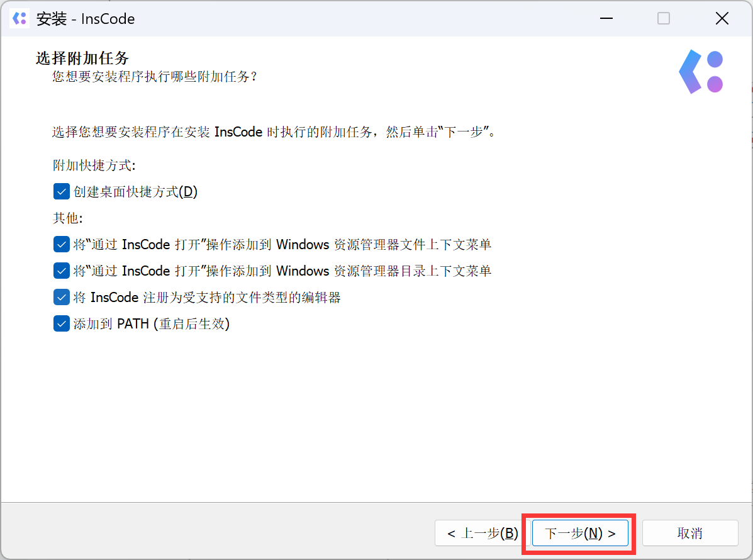The height and width of the screenshot is (560, 753).
Task: Click the 选择附加任务 heading
Action: click(x=81, y=57)
